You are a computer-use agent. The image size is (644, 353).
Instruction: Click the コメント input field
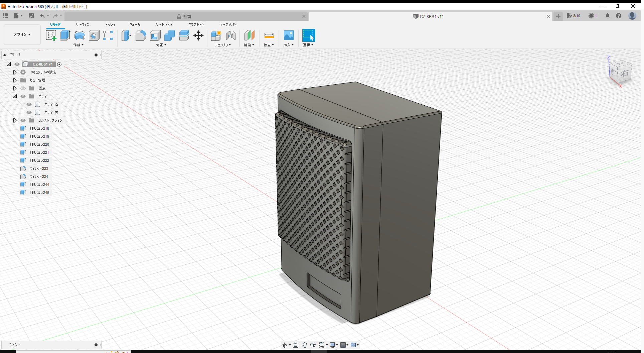tap(50, 345)
